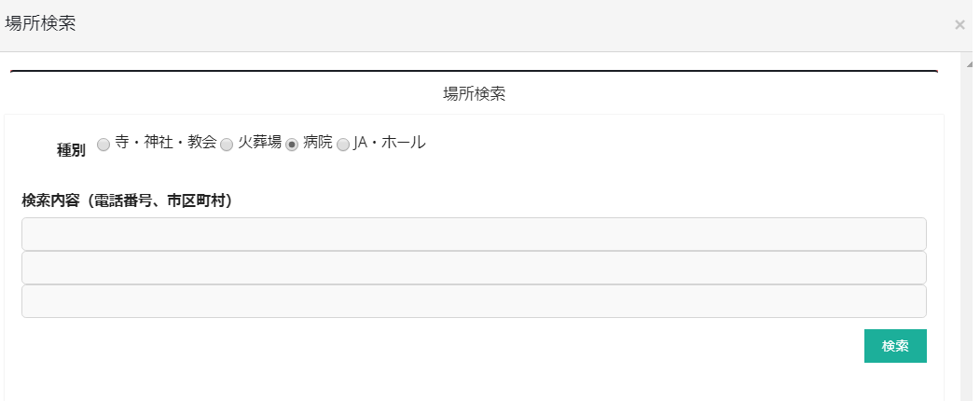Viewport: 980px width, 401px height.
Task: Click the 検索内容（電話番号、市区町村） label
Action: tap(127, 200)
